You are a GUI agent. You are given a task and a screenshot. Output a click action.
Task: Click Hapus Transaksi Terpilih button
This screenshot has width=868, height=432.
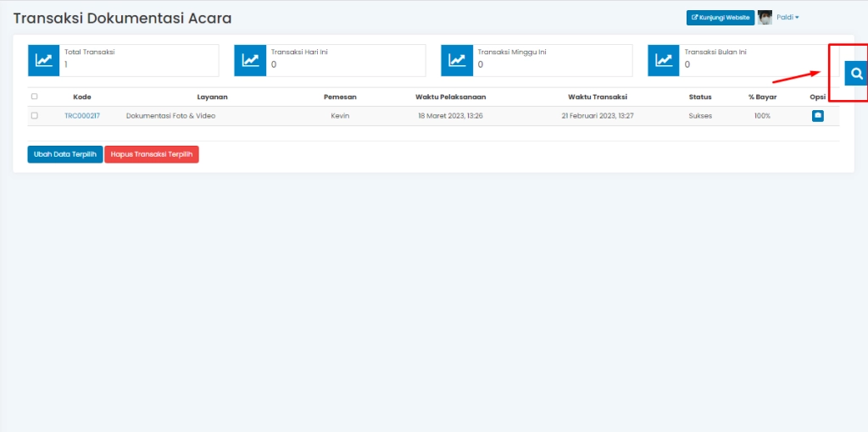[x=152, y=154]
